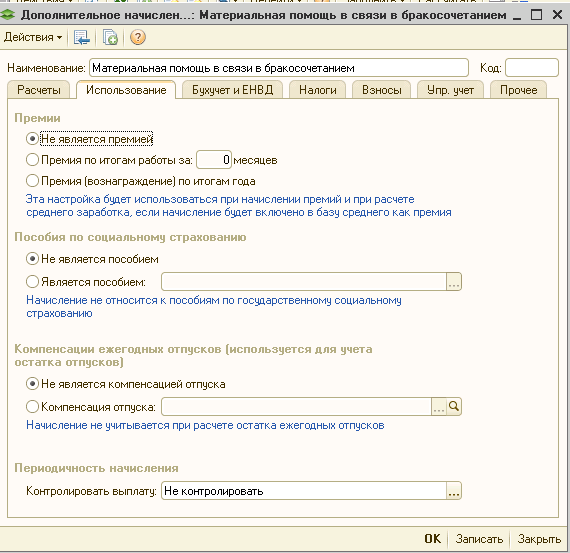Click the OK button
This screenshot has width=570, height=553.
tap(433, 538)
